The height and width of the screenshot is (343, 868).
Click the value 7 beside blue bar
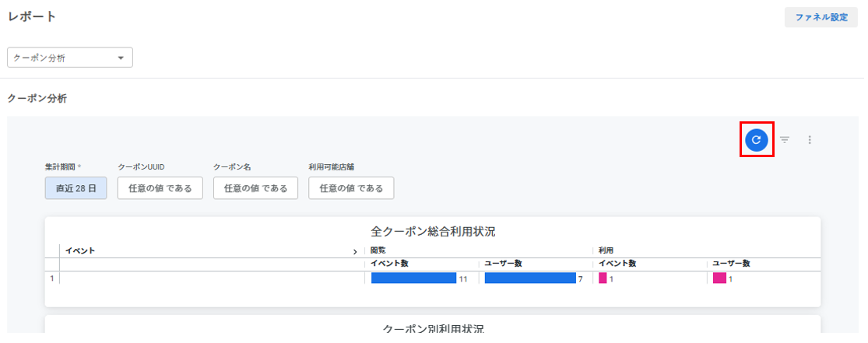pyautogui.click(x=580, y=278)
